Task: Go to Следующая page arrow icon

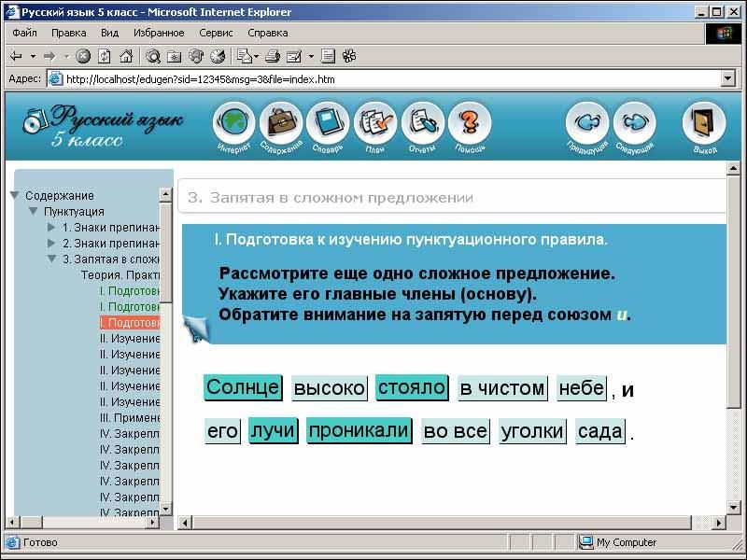Action: pos(634,124)
